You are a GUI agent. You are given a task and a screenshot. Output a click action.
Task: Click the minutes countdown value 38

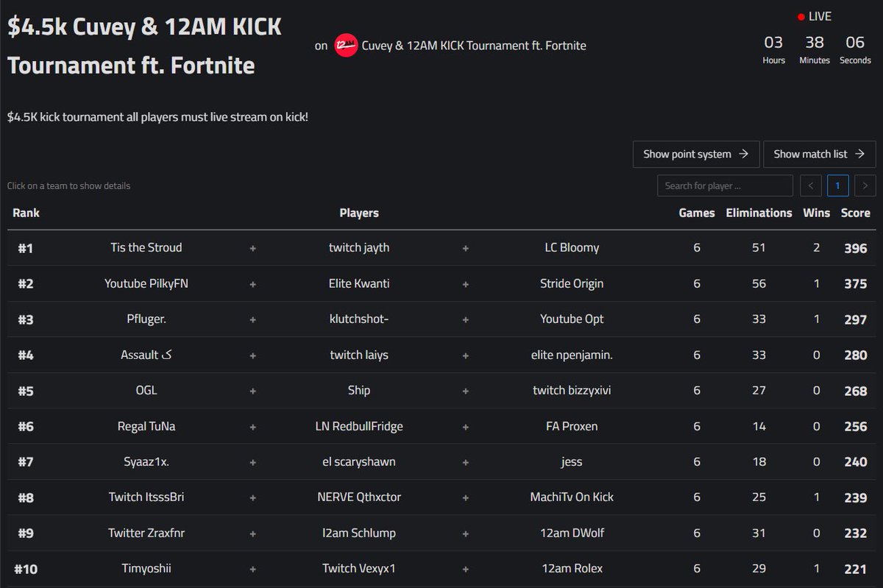click(x=815, y=42)
